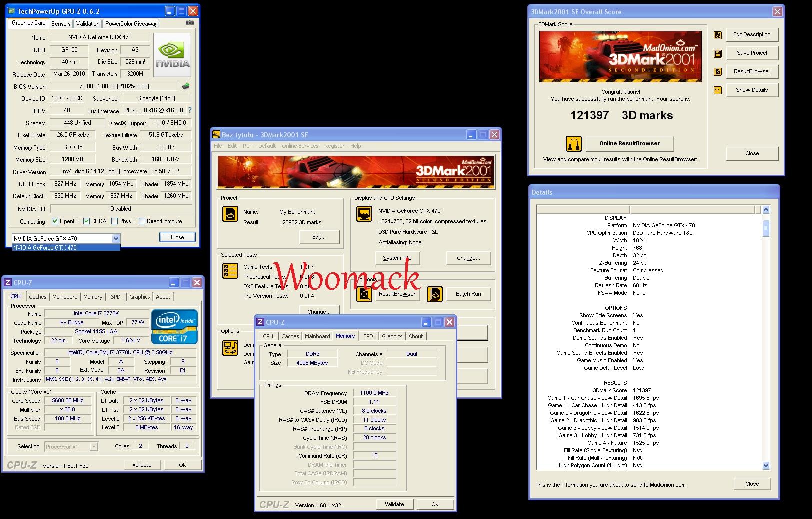Click the ResultBrowser document icon in score window

coord(718,72)
